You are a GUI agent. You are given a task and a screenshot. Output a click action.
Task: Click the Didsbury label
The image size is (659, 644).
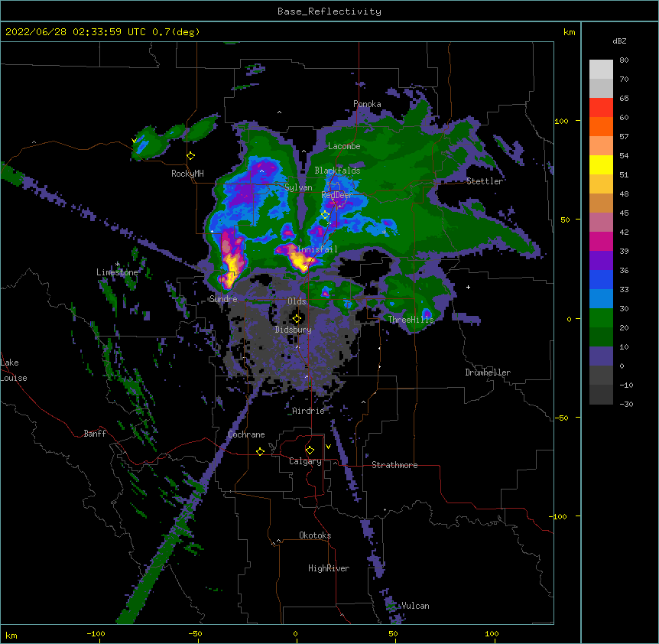click(x=294, y=330)
